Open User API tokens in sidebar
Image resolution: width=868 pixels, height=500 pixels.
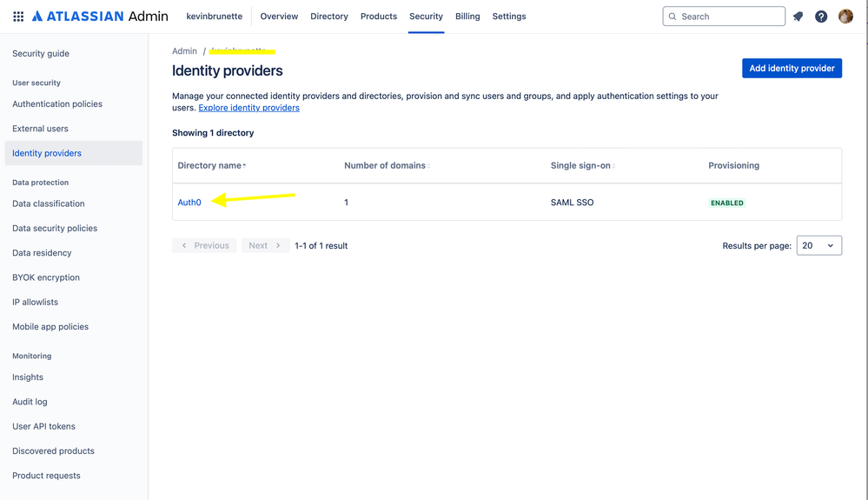(43, 426)
